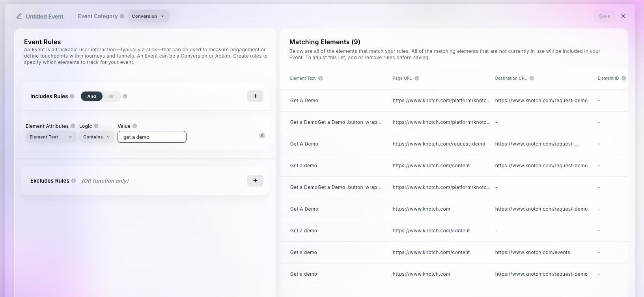Image resolution: width=644 pixels, height=297 pixels.
Task: Click the info icon beside Includes Rules
Action: [72, 96]
